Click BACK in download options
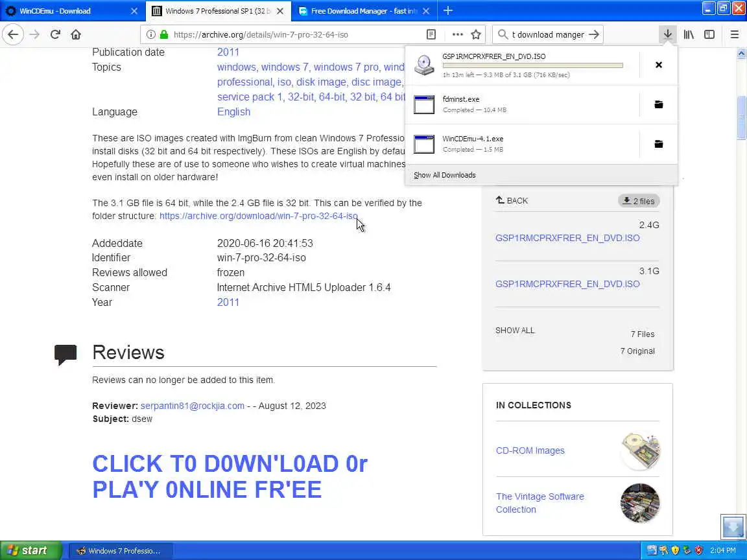This screenshot has height=560, width=747. [x=512, y=200]
